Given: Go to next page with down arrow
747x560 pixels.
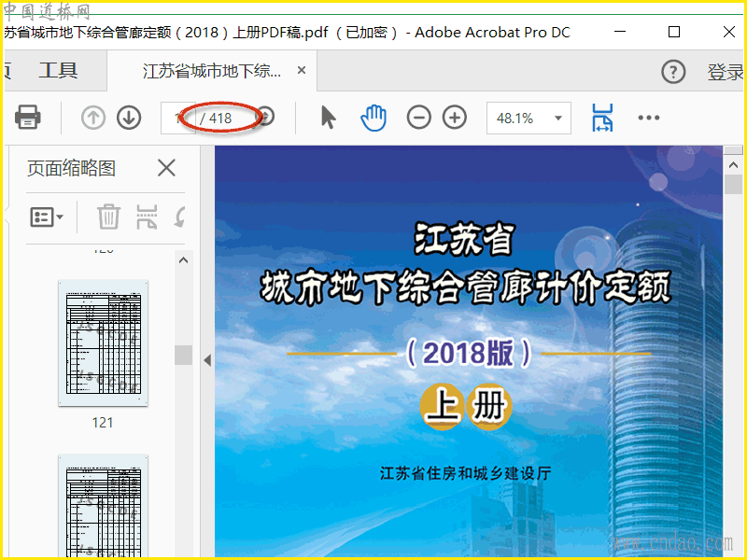Looking at the screenshot, I should [129, 118].
